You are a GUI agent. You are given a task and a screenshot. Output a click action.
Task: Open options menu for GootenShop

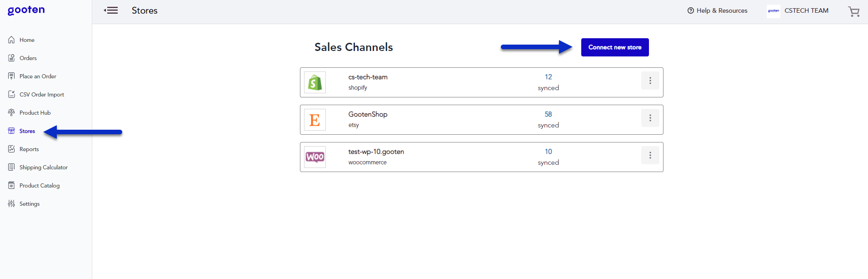click(650, 118)
